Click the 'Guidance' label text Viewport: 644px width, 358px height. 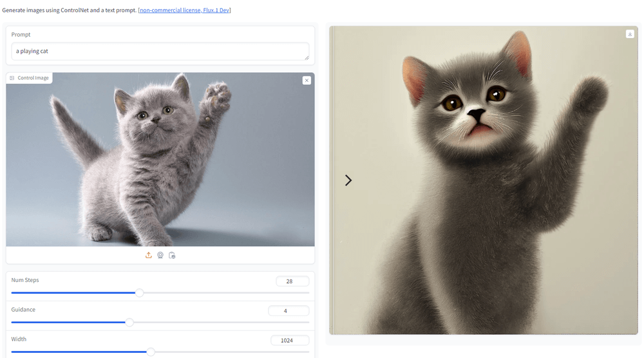(23, 310)
